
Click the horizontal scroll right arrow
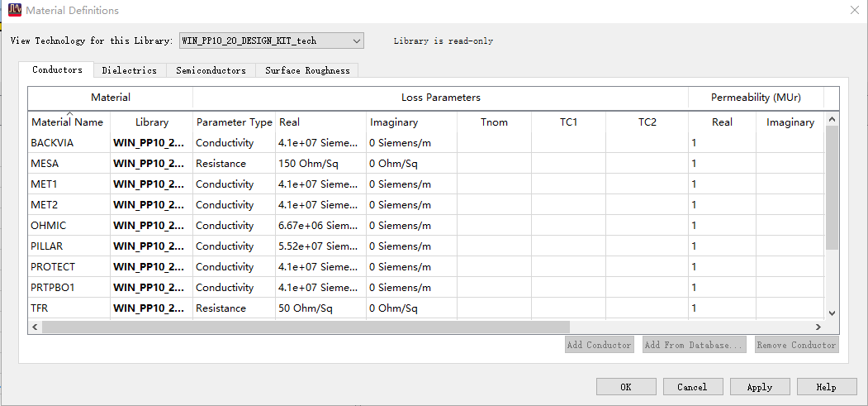[x=818, y=327]
